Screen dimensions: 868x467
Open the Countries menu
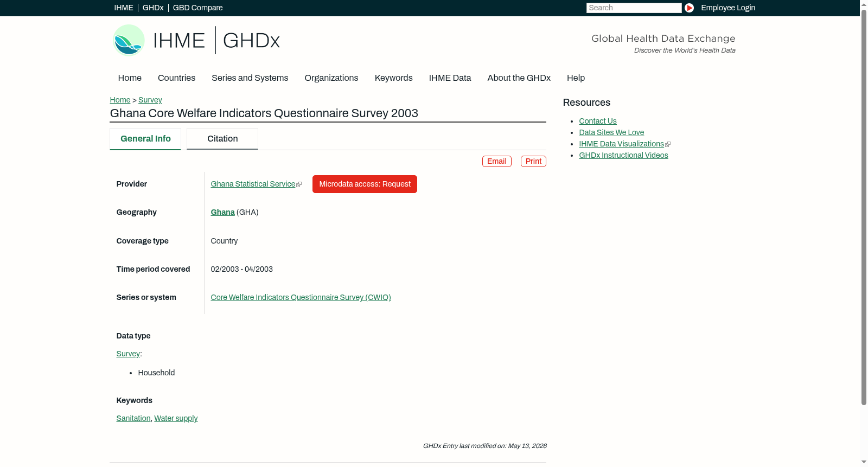(x=176, y=78)
